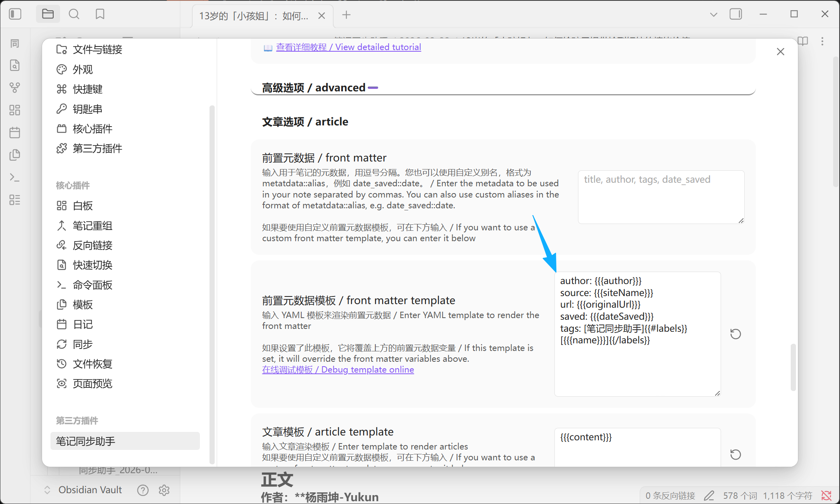Toggle the right sidebar icon
Viewport: 840px width, 504px height.
click(x=735, y=14)
